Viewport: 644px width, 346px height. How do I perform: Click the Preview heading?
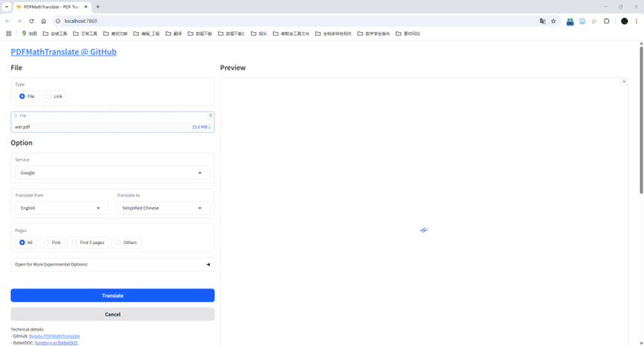(x=233, y=68)
